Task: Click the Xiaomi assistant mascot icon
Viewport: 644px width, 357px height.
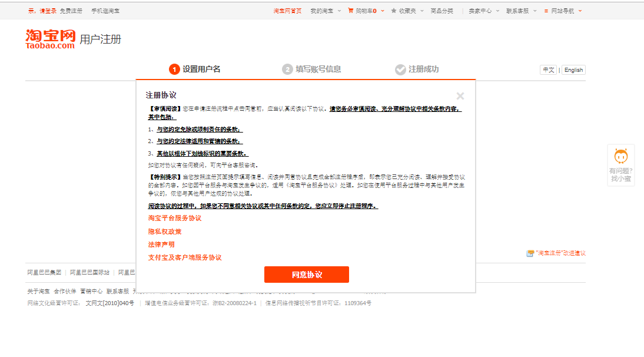Action: pos(620,156)
